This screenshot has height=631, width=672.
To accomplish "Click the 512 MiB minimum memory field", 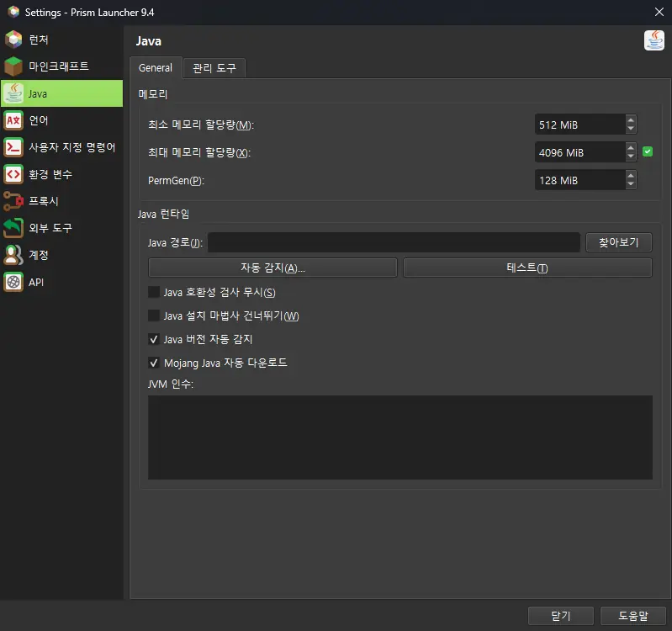I will click(x=579, y=125).
